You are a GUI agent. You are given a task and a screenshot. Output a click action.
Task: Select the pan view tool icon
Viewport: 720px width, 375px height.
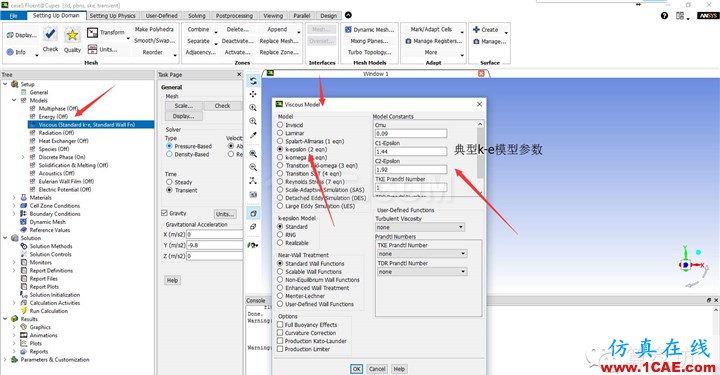click(x=253, y=94)
